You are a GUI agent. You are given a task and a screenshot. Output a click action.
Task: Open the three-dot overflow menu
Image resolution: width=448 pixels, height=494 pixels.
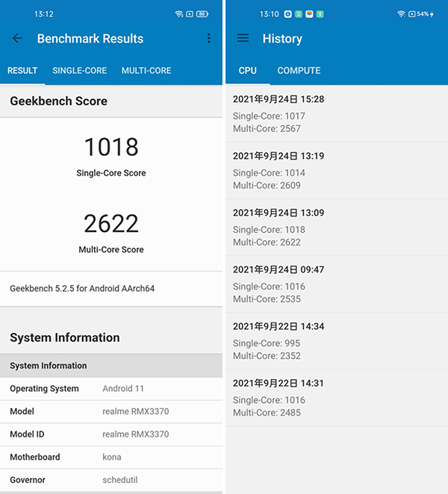tap(208, 39)
